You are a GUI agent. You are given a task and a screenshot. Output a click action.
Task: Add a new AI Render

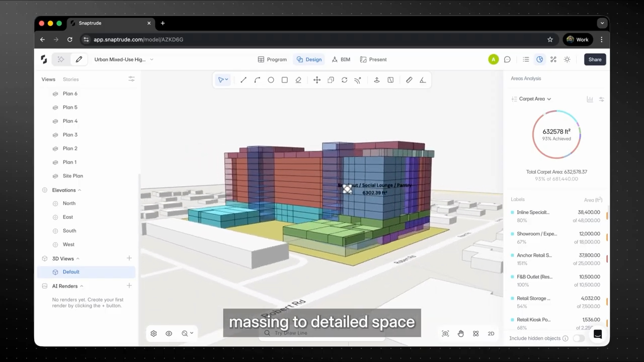[129, 286]
